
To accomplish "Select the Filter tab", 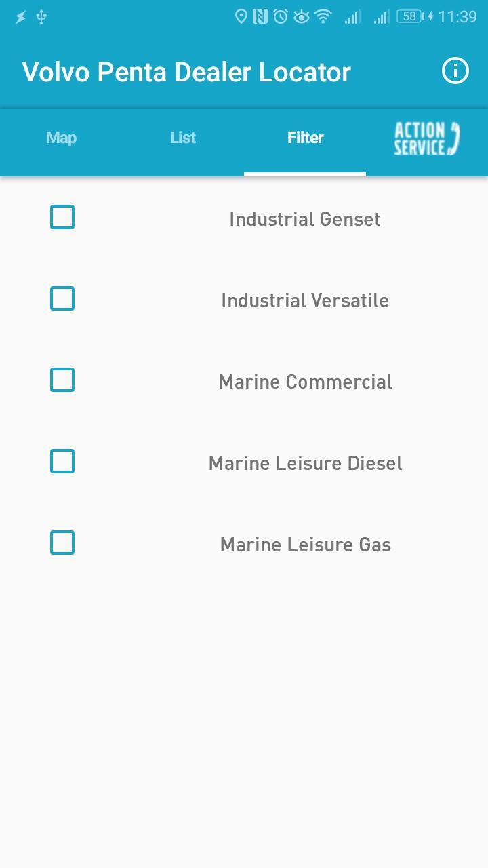I will click(305, 138).
